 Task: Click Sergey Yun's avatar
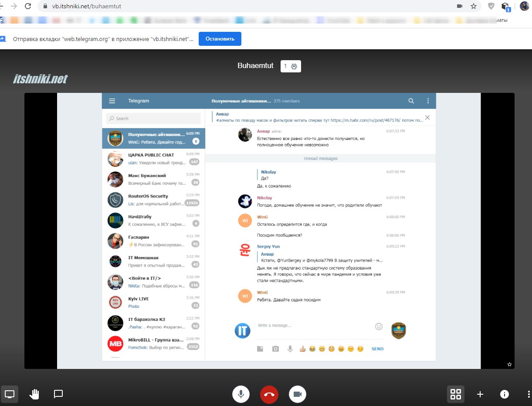click(245, 250)
